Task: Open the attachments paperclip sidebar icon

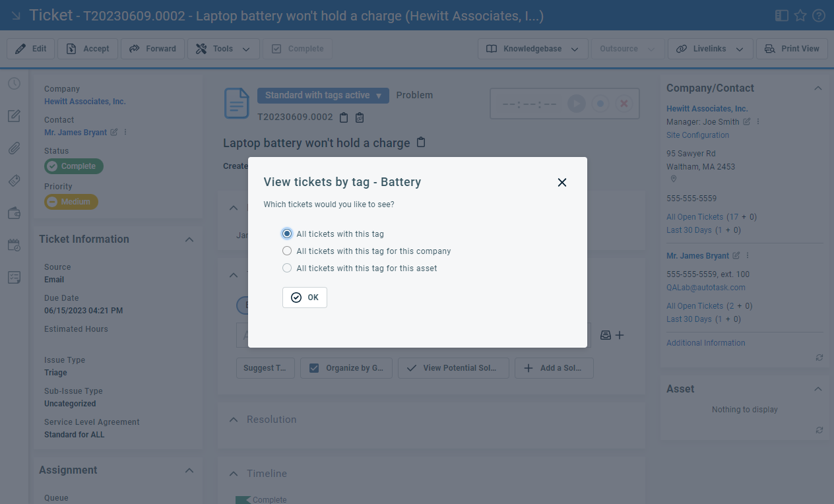Action: [x=14, y=148]
